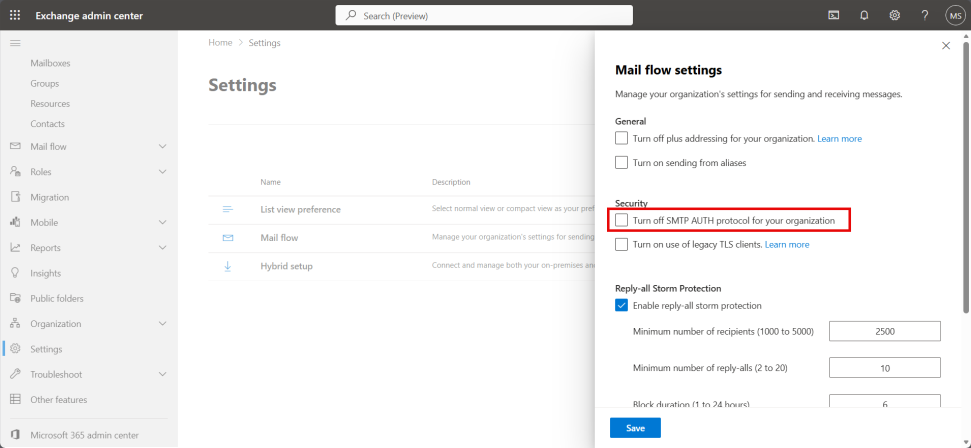Viewport: 971px width, 448px height.
Task: Click the help question mark icon
Action: click(x=925, y=15)
